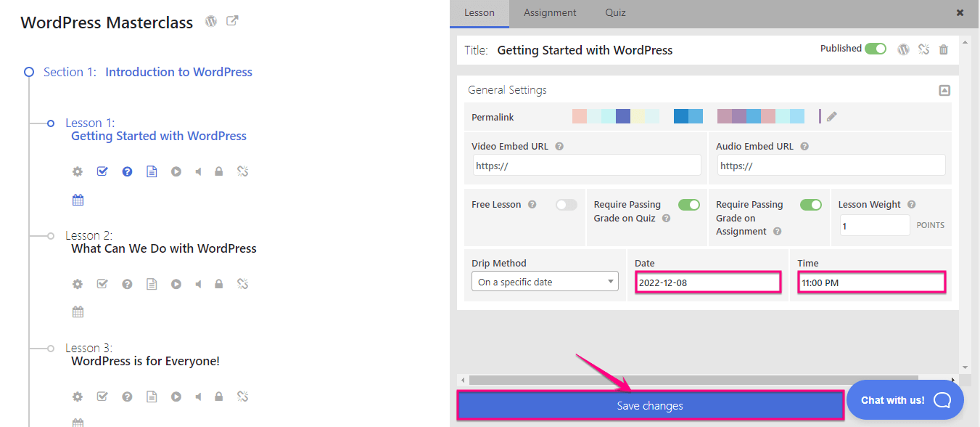Open the Chat with us button

point(905,400)
